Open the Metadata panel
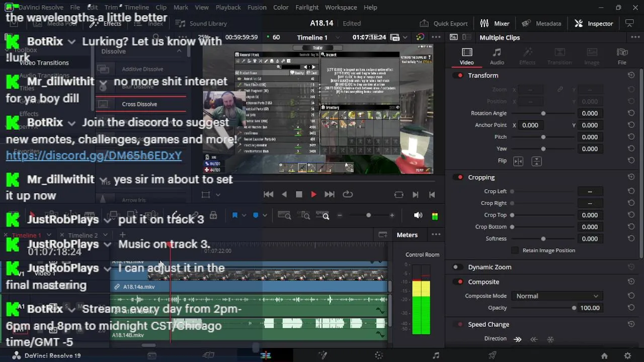The width and height of the screenshot is (644, 362). tap(541, 23)
